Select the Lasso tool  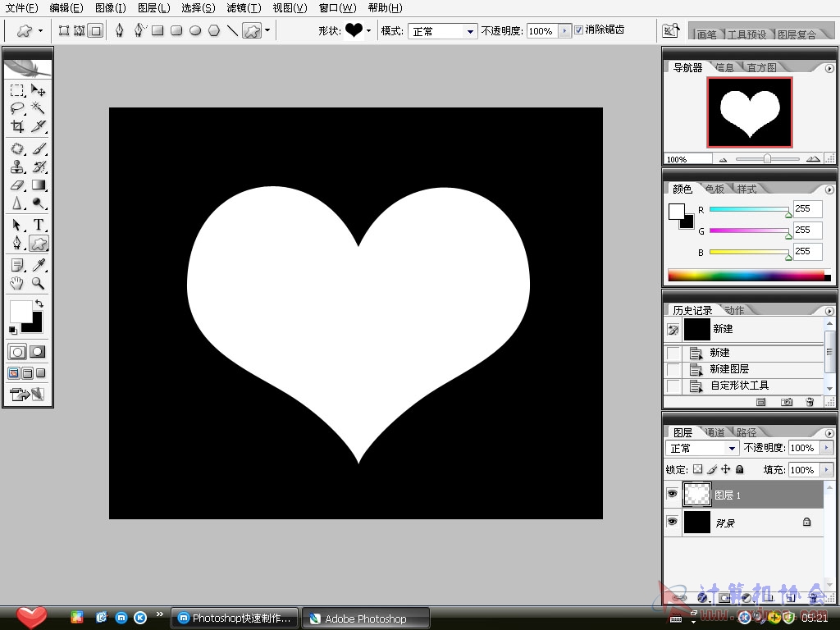point(17,108)
